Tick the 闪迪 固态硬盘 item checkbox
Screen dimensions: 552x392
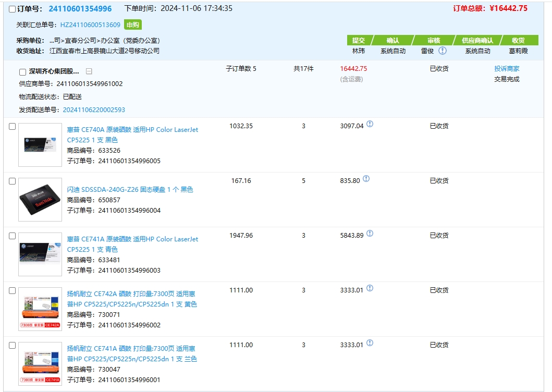(13, 181)
